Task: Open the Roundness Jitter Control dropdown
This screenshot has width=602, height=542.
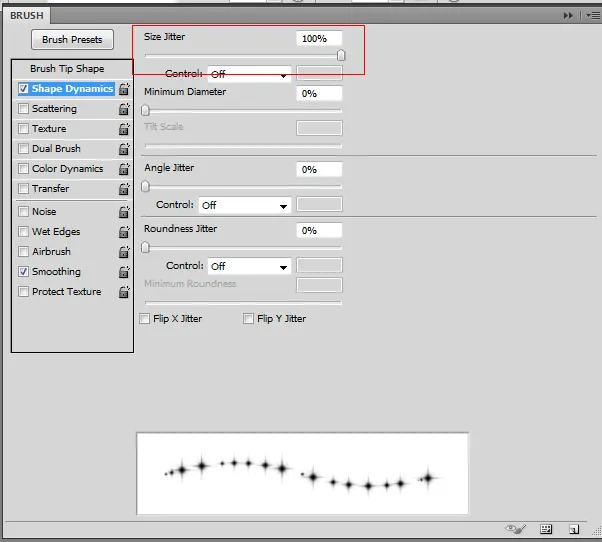Action: [249, 266]
